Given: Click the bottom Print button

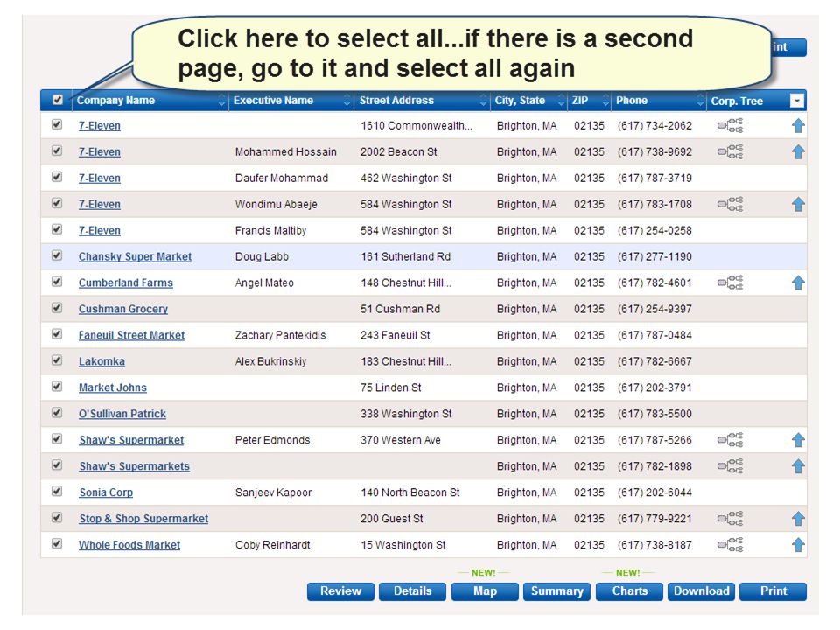Looking at the screenshot, I should point(773,591).
